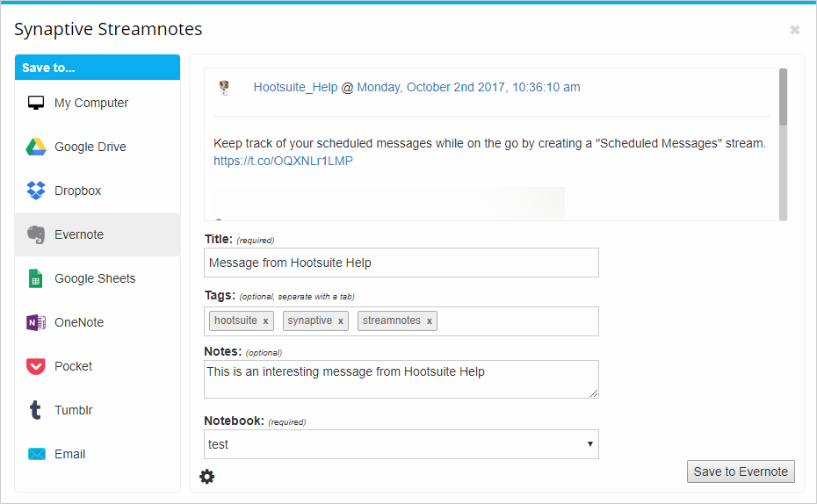The width and height of the screenshot is (817, 504).
Task: Click the Notes field resize handle
Action: [x=594, y=393]
